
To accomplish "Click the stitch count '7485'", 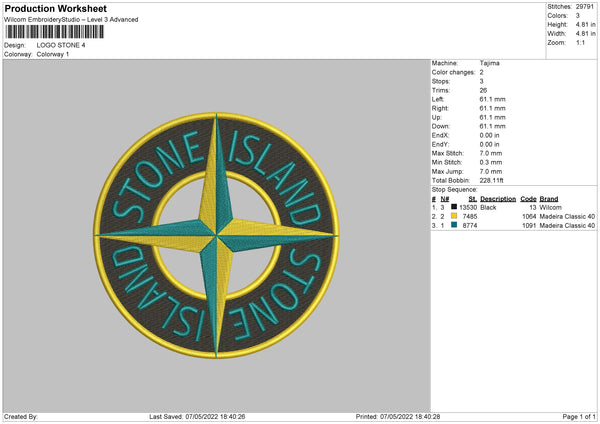I will point(470,217).
